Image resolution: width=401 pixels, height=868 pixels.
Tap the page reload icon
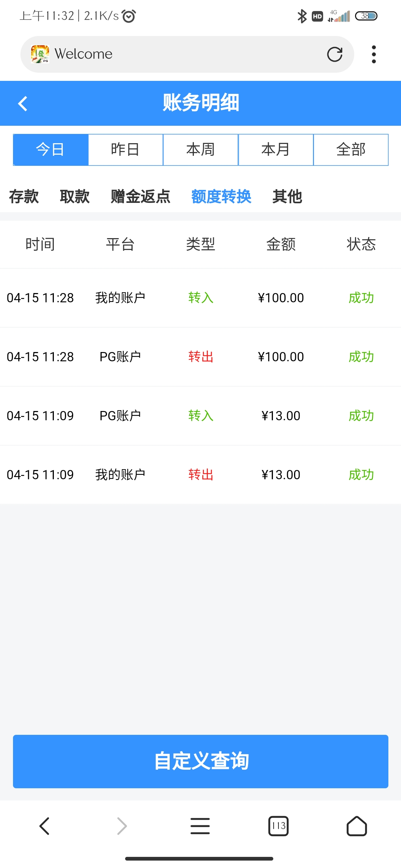(335, 55)
